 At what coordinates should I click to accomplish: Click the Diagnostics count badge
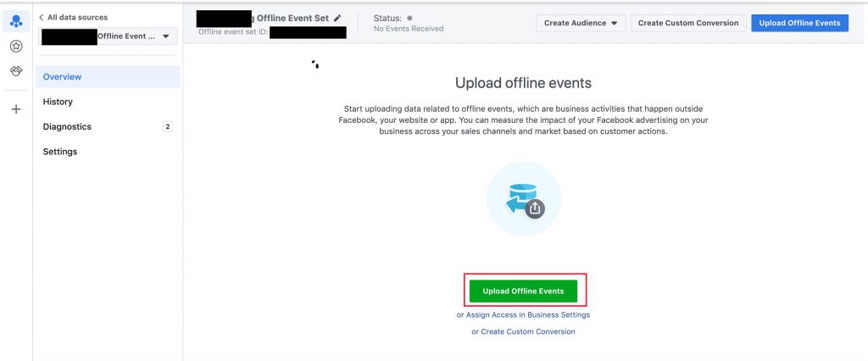click(x=167, y=127)
